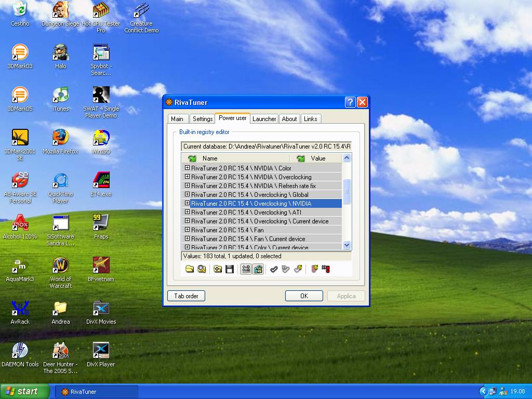The width and height of the screenshot is (532, 399).
Task: Click the checkmark with yellow tag icon
Action: coord(298,269)
